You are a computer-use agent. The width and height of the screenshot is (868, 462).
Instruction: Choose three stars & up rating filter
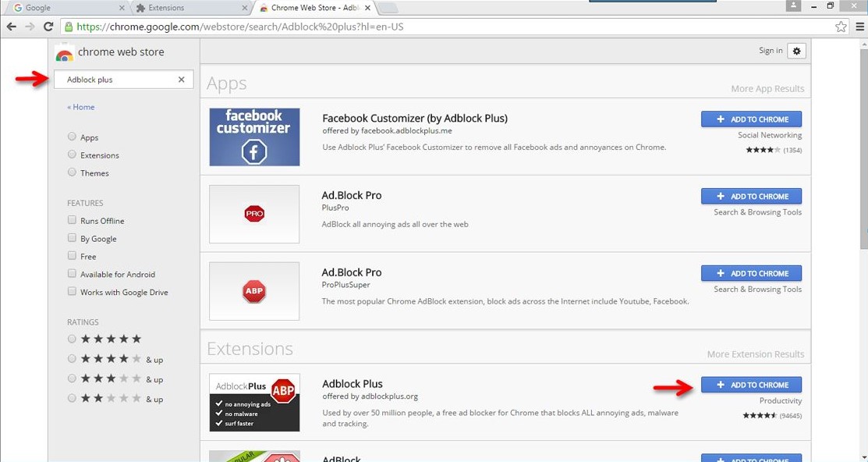coord(72,378)
